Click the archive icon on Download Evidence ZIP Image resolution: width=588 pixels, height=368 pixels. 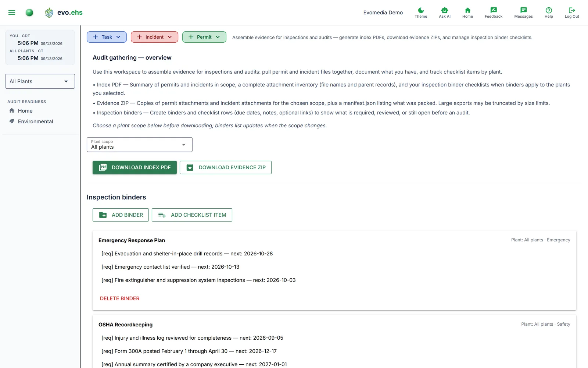[190, 167]
